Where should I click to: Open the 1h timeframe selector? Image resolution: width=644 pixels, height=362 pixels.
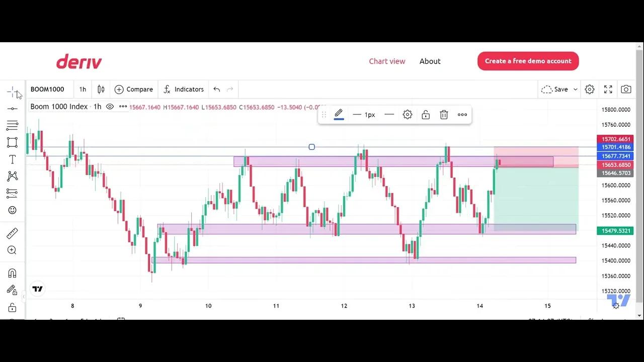click(x=82, y=89)
